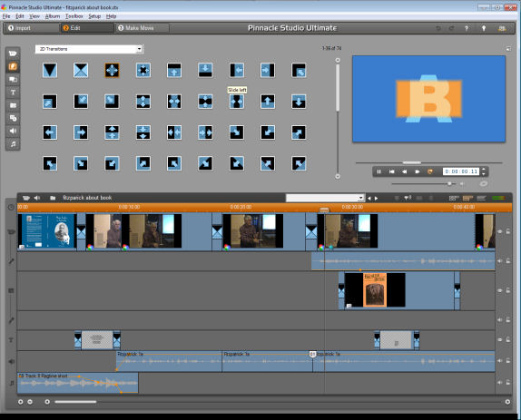Go to previous marker with left arrow
The width and height of the screenshot is (521, 420).
[x=369, y=199]
